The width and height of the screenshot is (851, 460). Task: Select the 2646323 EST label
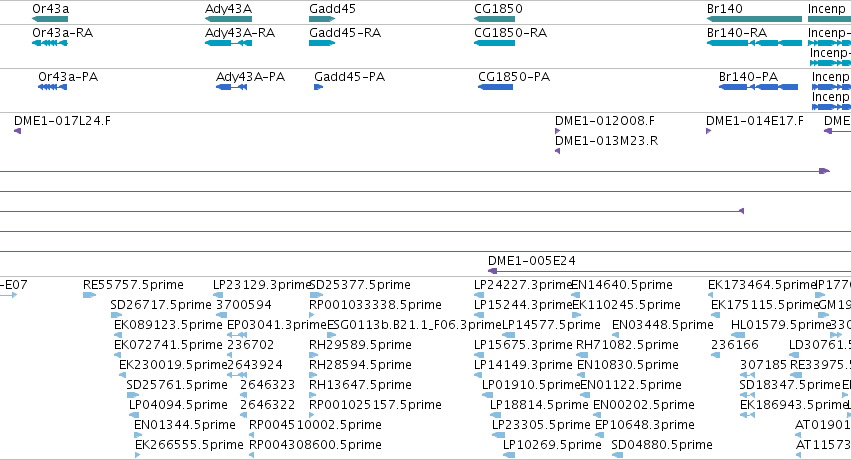coord(268,385)
